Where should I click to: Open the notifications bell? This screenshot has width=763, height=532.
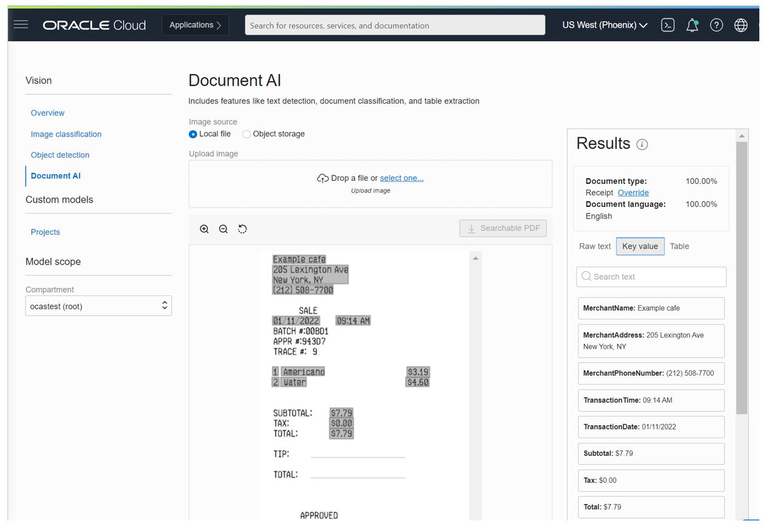pyautogui.click(x=691, y=25)
